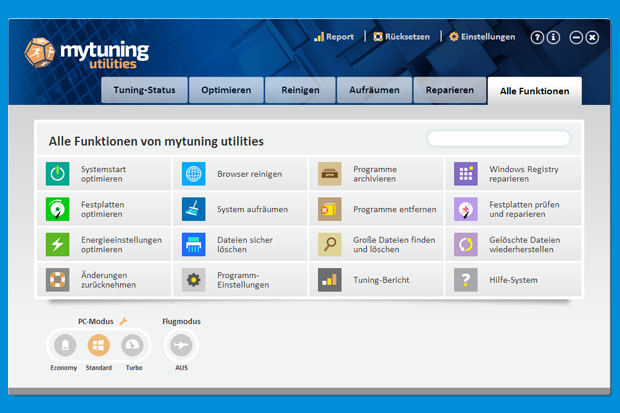Screen dimensions: 620x413
Task: Click the Programme entfernen text
Action: (x=395, y=209)
